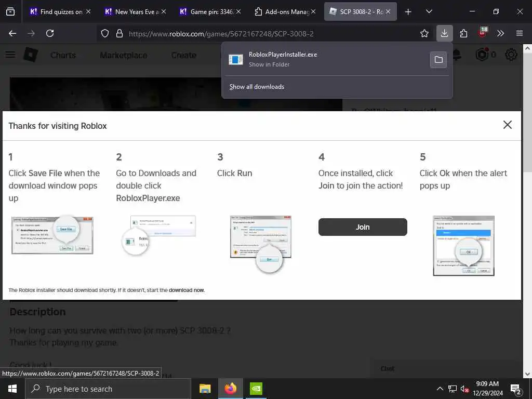Close the Thanks for visiting Roblox dialog
The height and width of the screenshot is (399, 532).
point(507,125)
